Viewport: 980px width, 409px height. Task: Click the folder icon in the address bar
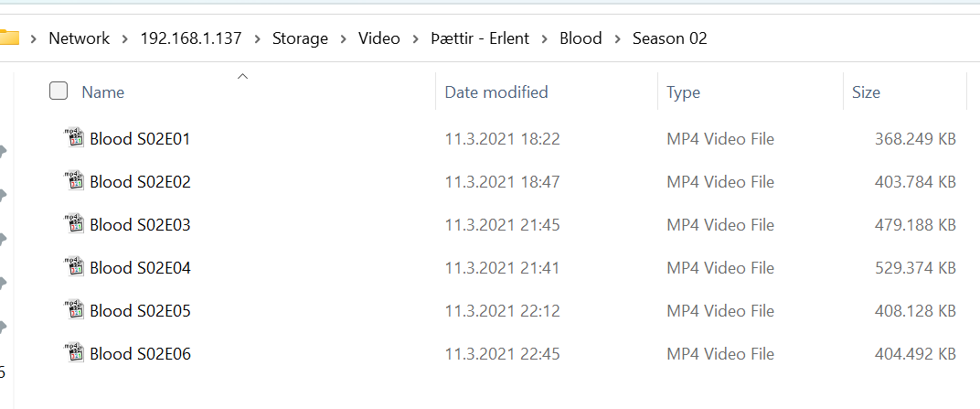8,38
